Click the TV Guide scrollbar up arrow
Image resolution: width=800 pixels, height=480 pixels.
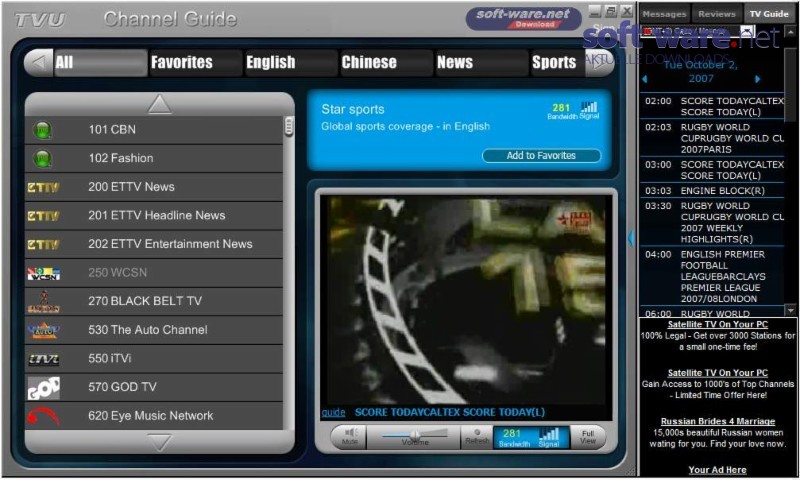(791, 32)
